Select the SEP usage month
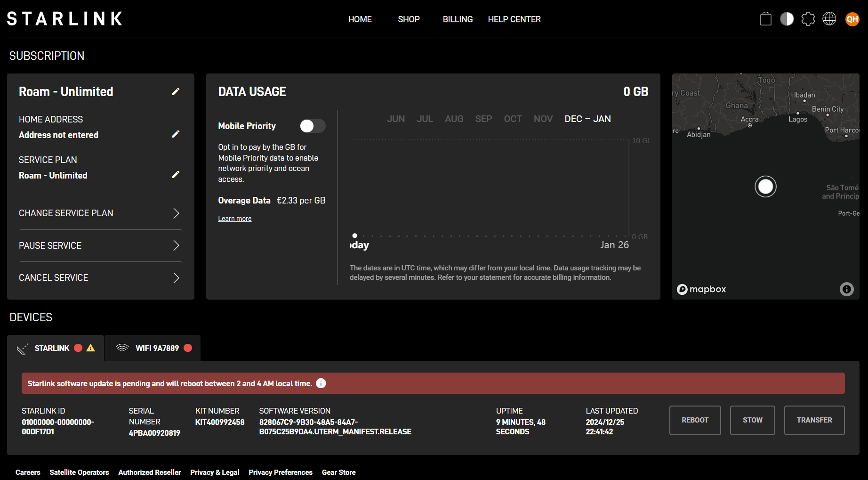 click(483, 119)
